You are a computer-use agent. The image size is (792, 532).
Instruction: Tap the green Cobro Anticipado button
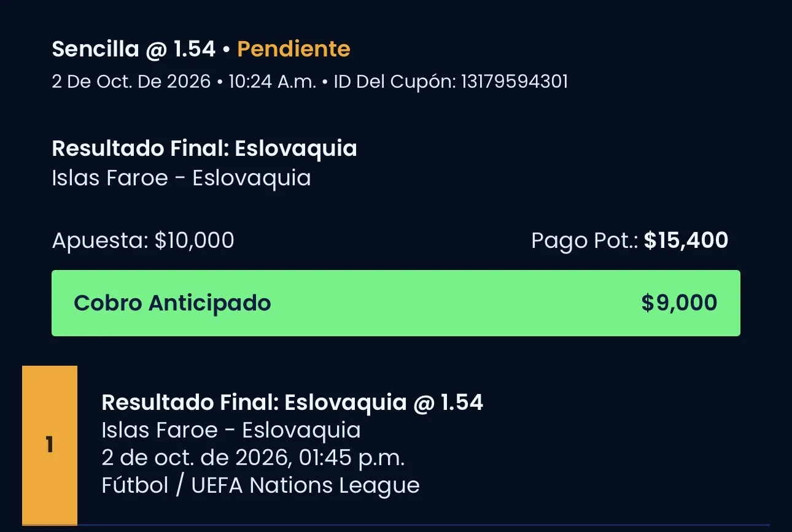(396, 303)
